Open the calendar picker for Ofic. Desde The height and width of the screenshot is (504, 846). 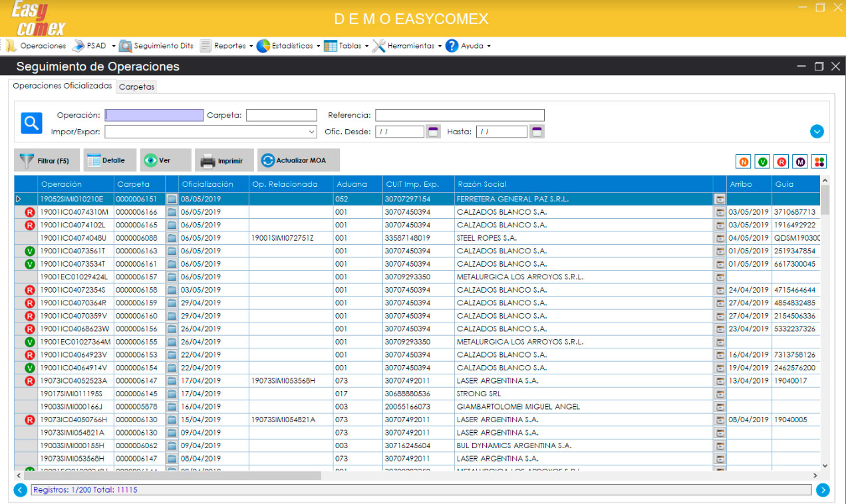[x=433, y=132]
